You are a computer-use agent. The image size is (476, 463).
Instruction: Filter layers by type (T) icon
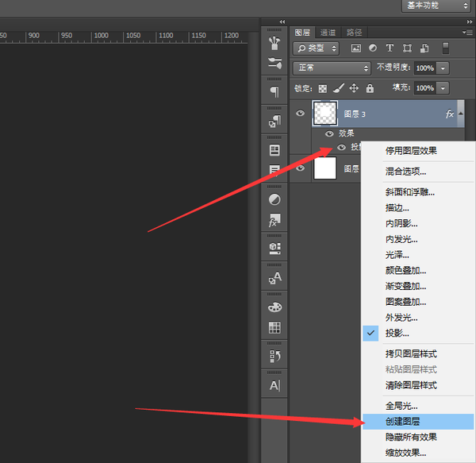click(x=390, y=48)
